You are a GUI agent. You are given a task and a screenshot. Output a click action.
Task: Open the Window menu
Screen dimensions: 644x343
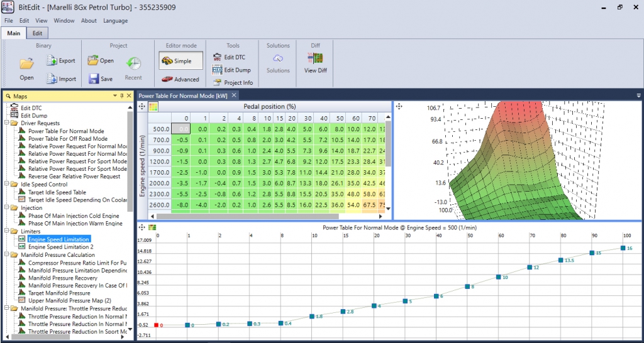(64, 21)
